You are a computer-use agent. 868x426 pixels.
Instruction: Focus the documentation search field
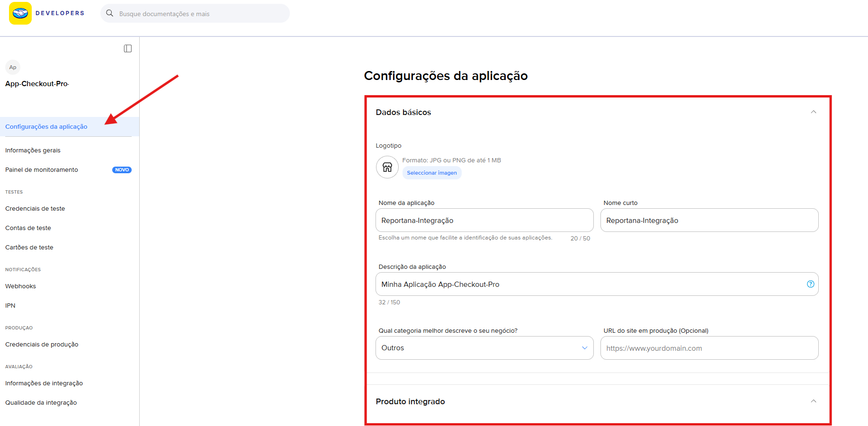(195, 13)
